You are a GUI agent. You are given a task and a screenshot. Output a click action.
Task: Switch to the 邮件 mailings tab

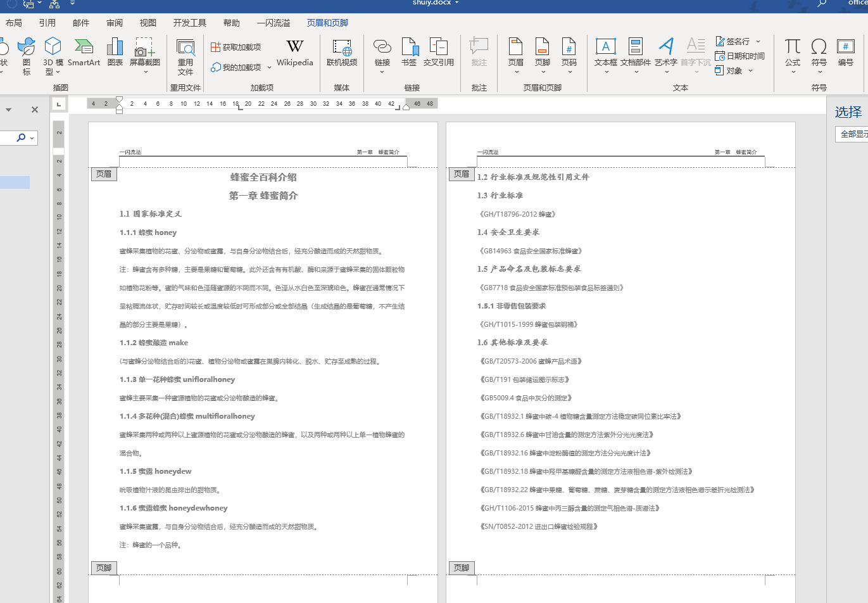[x=81, y=23]
